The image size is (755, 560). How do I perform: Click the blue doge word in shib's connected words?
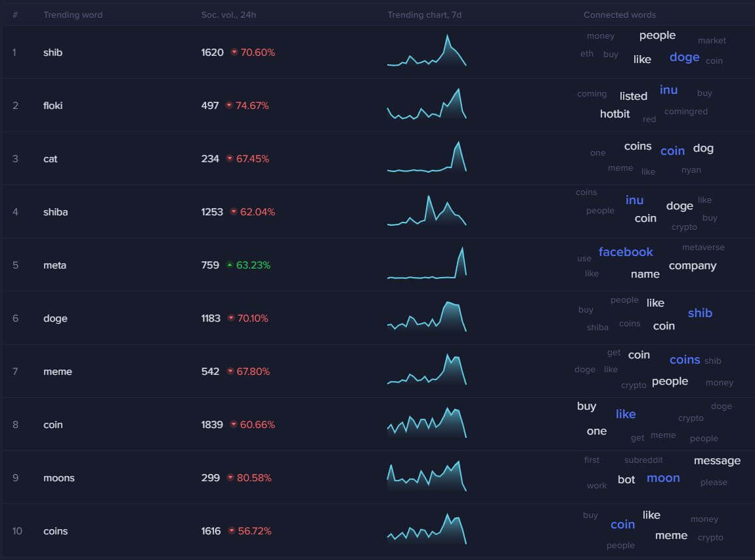[684, 57]
